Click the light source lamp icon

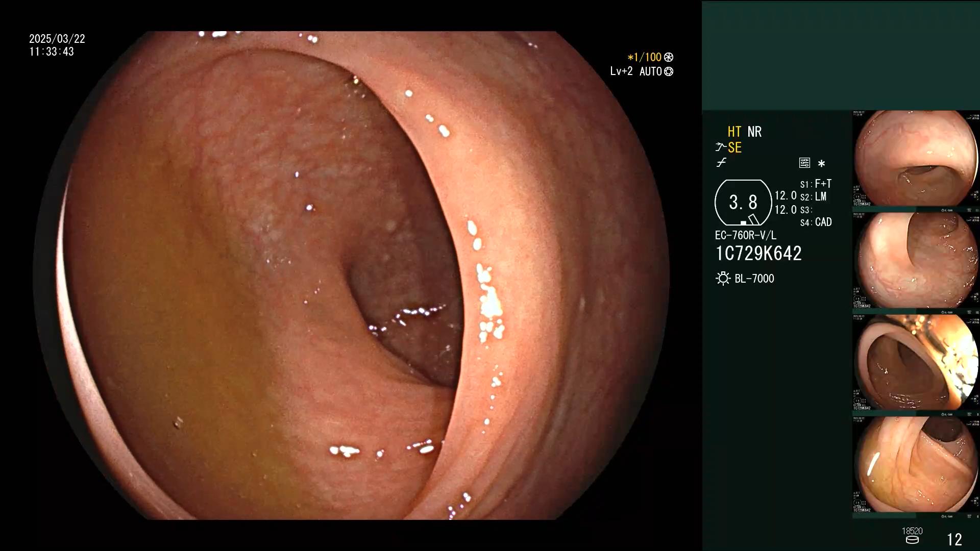[723, 279]
